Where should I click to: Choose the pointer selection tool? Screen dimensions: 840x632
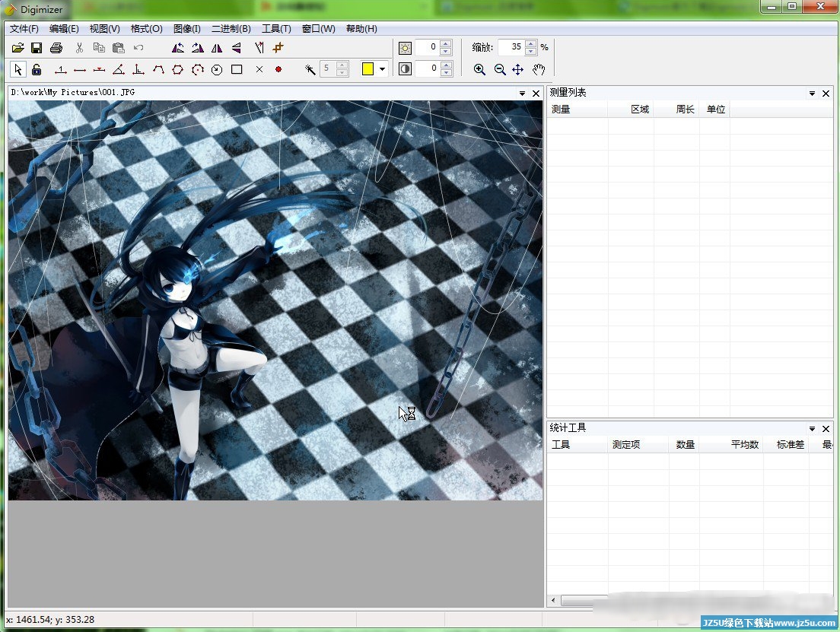pos(17,69)
